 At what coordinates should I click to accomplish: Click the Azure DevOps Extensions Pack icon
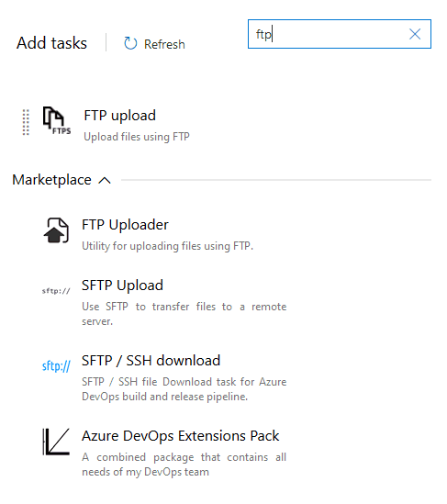56,442
